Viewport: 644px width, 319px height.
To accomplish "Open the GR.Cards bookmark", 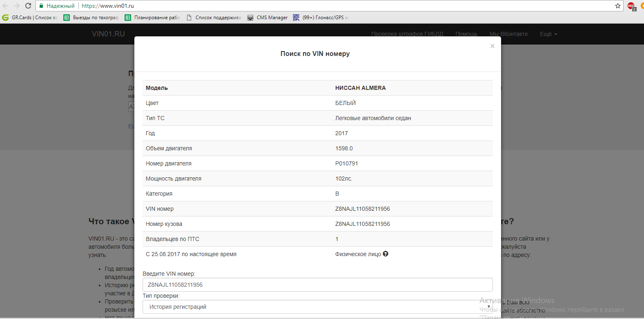I will click(30, 18).
